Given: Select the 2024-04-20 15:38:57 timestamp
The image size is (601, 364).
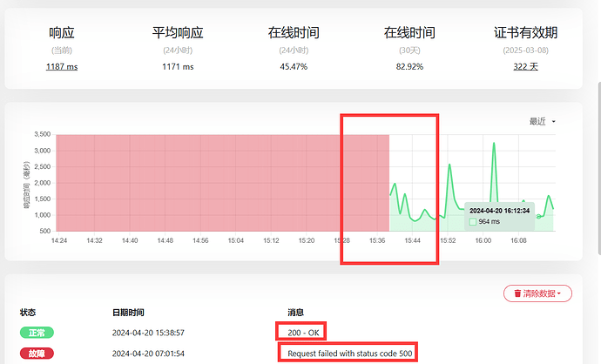Looking at the screenshot, I should click(x=148, y=333).
